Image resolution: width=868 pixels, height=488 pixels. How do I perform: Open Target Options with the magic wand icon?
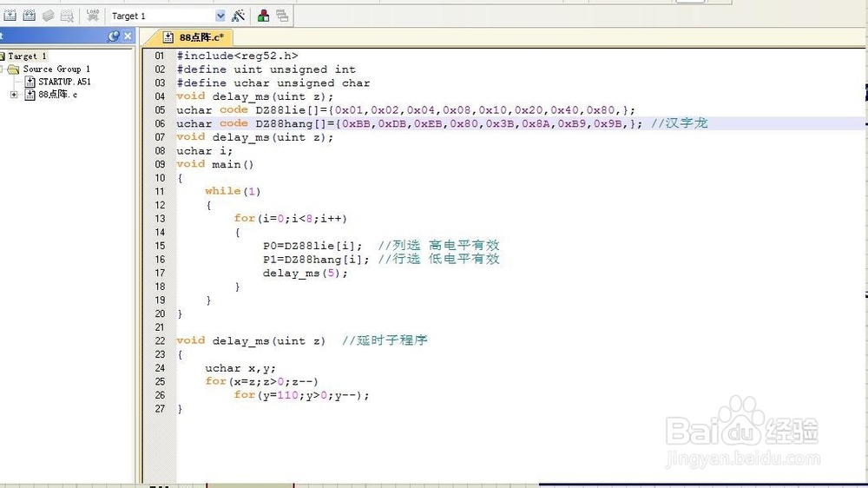(x=238, y=16)
